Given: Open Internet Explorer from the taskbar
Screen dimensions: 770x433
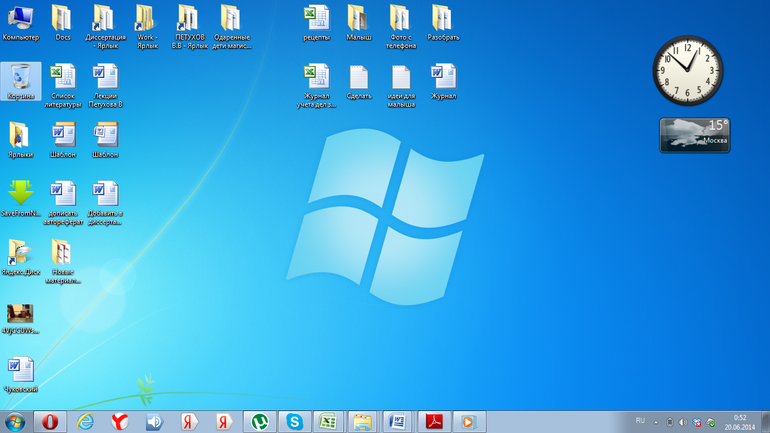Looking at the screenshot, I should tap(85, 421).
